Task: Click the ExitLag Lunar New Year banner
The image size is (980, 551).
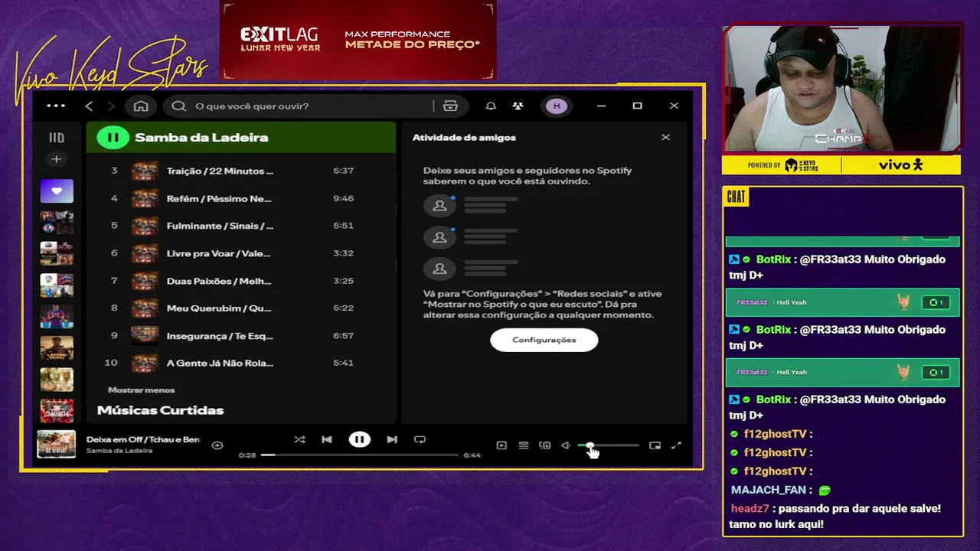Action: (x=358, y=40)
